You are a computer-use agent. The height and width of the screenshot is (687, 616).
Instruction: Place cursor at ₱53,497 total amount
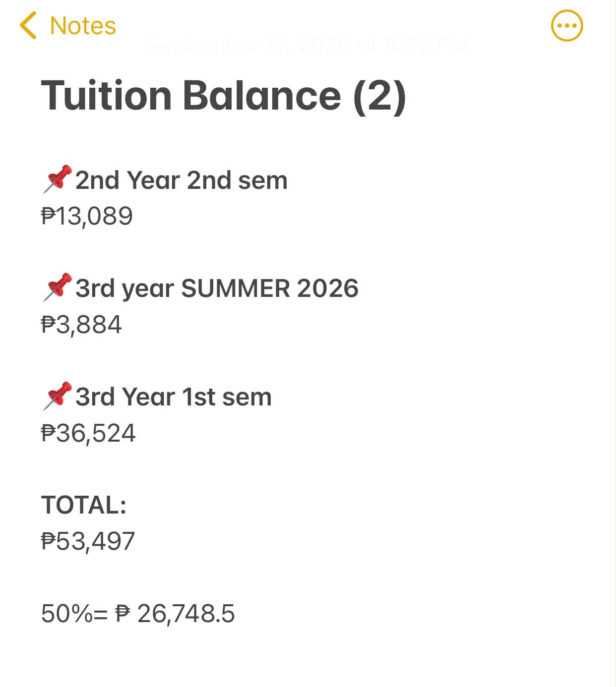(x=88, y=541)
